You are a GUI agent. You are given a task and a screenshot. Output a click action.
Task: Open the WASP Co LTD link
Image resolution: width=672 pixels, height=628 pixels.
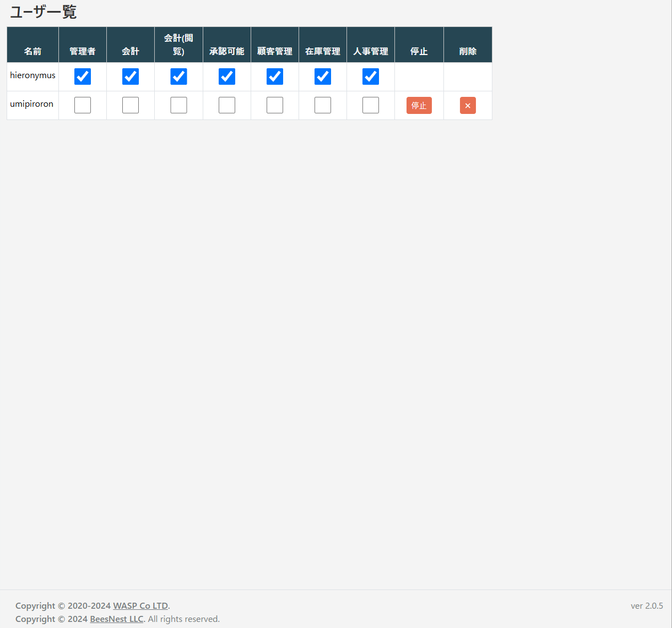point(140,606)
